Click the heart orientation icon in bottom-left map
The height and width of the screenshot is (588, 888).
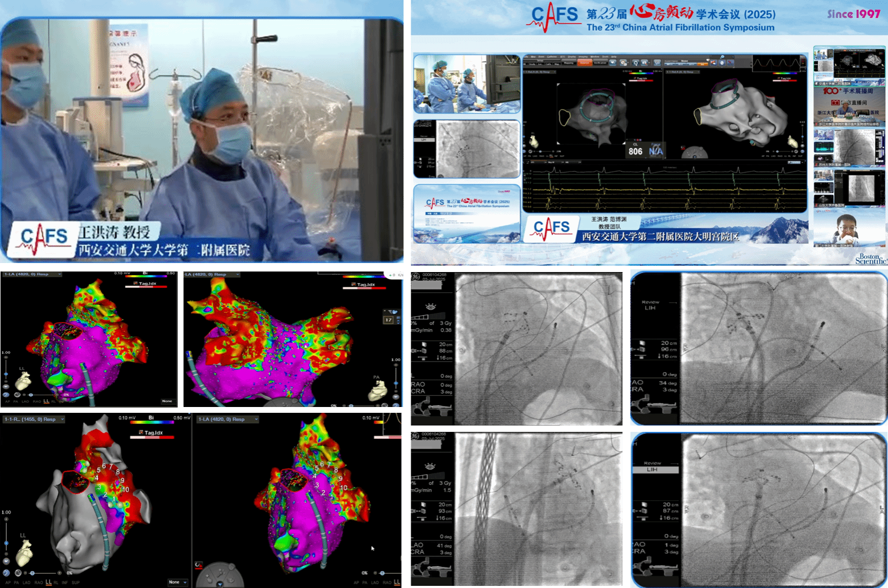pos(23,552)
